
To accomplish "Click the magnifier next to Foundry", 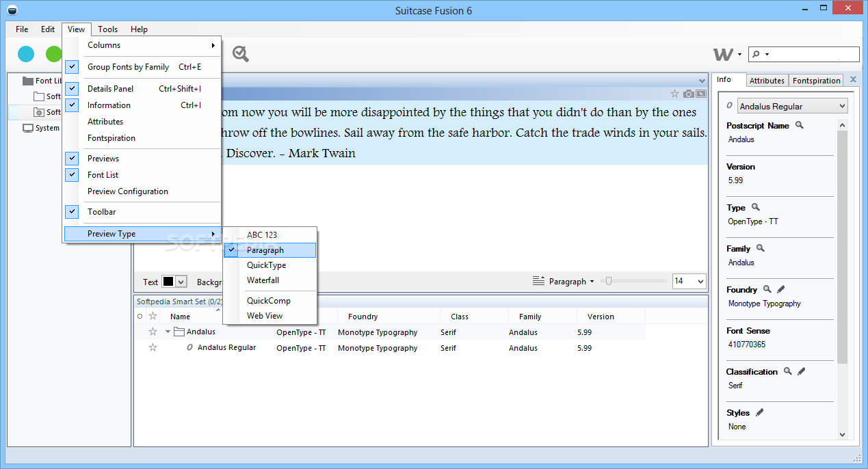I will [x=767, y=289].
